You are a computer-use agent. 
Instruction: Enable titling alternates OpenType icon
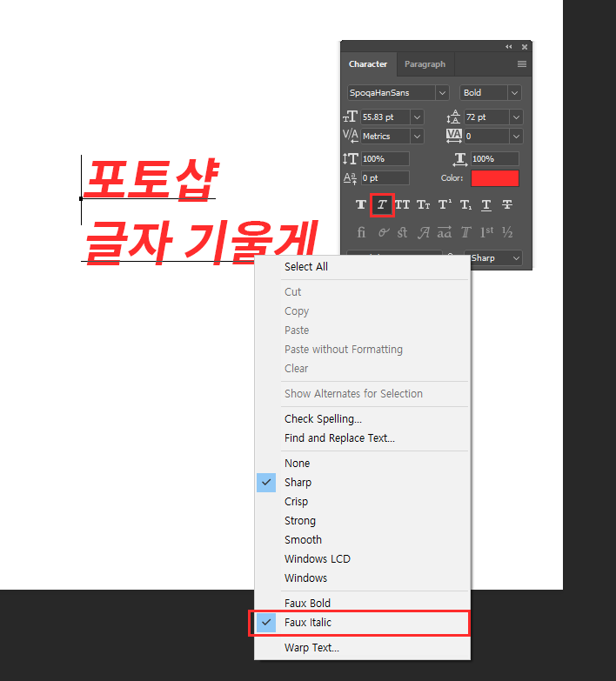465,232
